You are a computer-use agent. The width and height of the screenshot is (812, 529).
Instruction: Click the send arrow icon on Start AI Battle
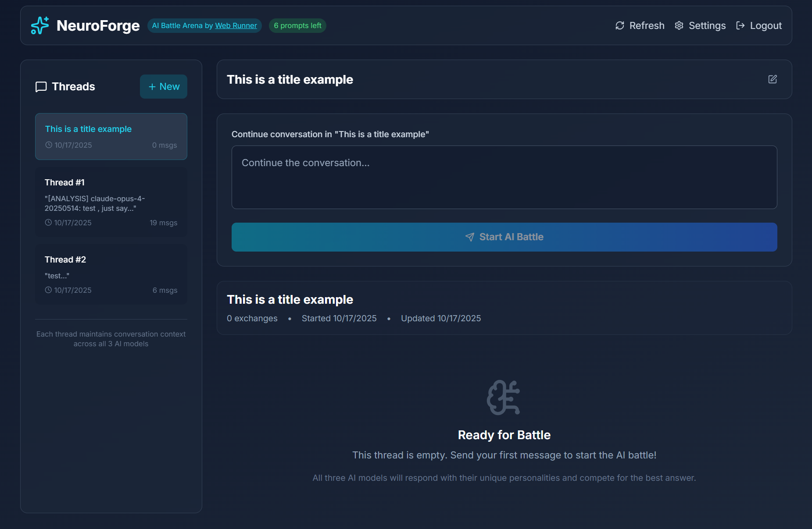point(469,237)
